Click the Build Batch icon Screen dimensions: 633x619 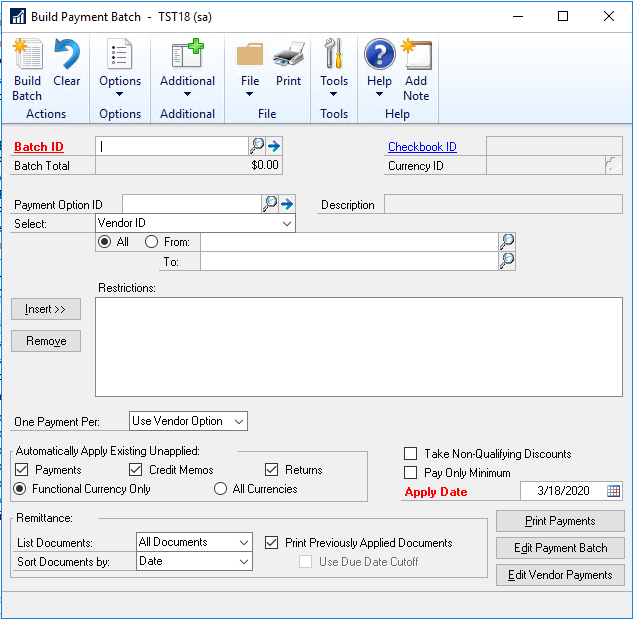tap(27, 56)
